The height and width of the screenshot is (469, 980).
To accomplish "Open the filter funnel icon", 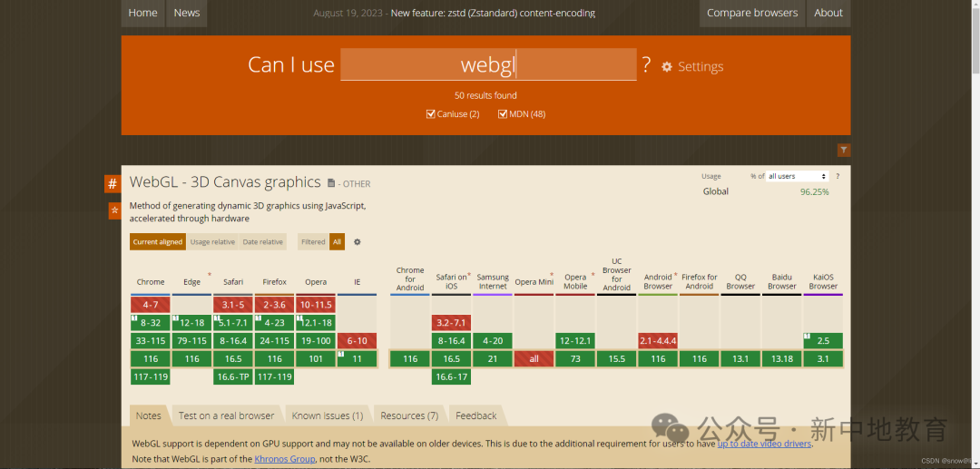I will click(844, 150).
